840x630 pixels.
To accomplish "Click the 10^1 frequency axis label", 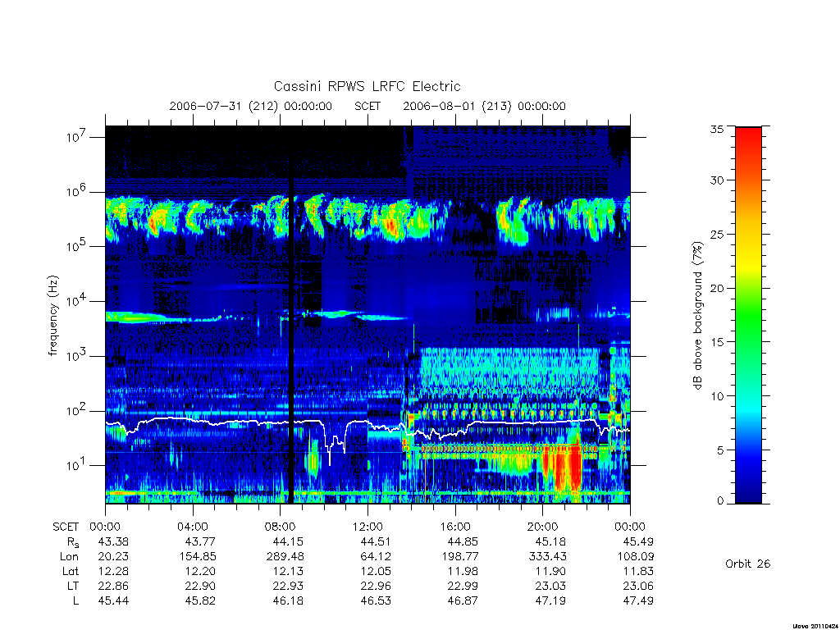I will coord(77,464).
